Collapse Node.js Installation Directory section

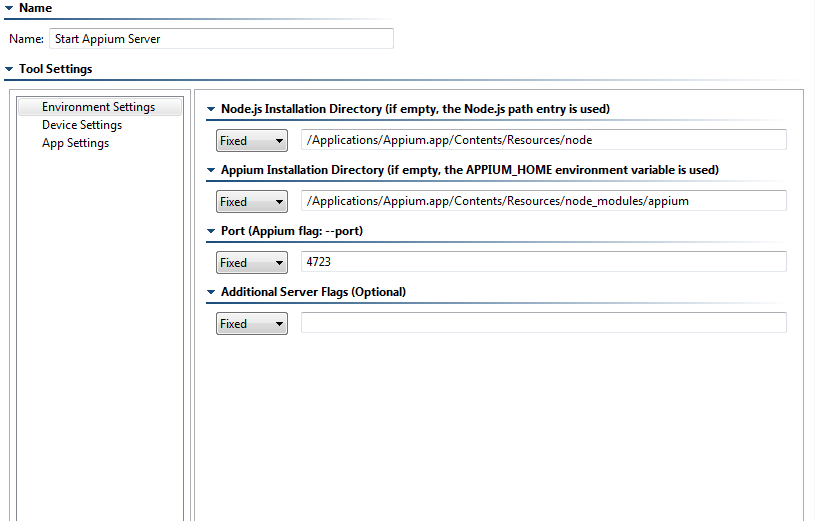(211, 109)
